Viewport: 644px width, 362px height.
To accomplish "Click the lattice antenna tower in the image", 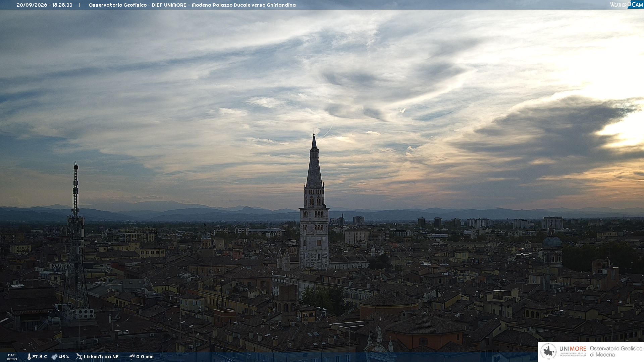I will [x=75, y=241].
